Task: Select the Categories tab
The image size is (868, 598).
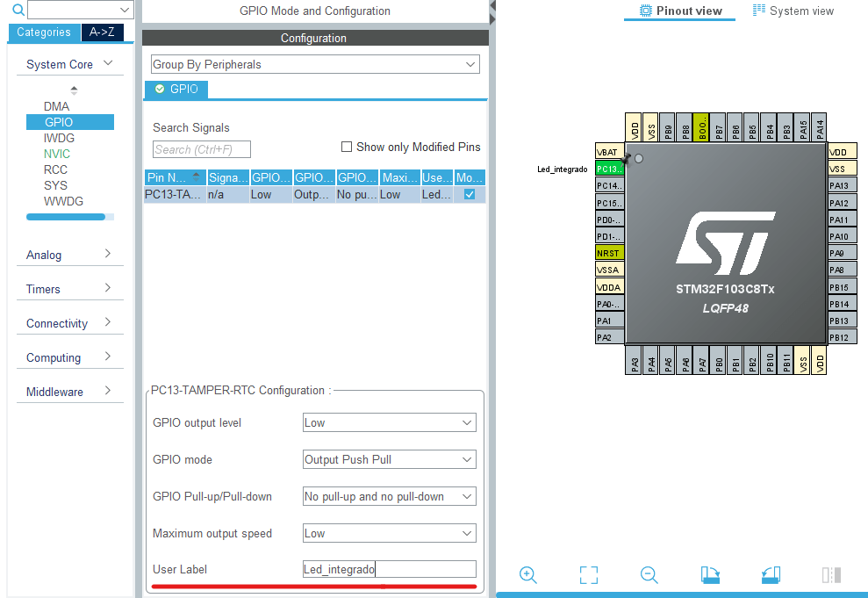Action: click(x=44, y=32)
